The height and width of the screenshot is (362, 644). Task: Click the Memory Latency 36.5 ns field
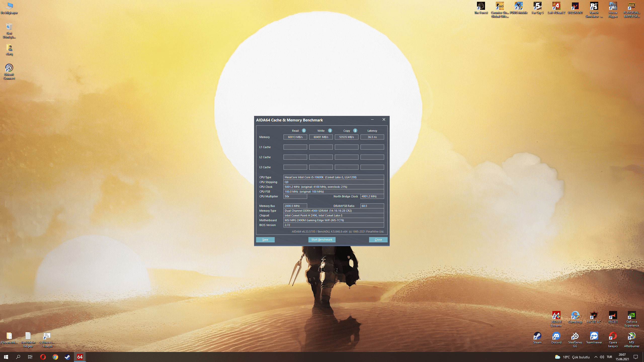click(372, 137)
